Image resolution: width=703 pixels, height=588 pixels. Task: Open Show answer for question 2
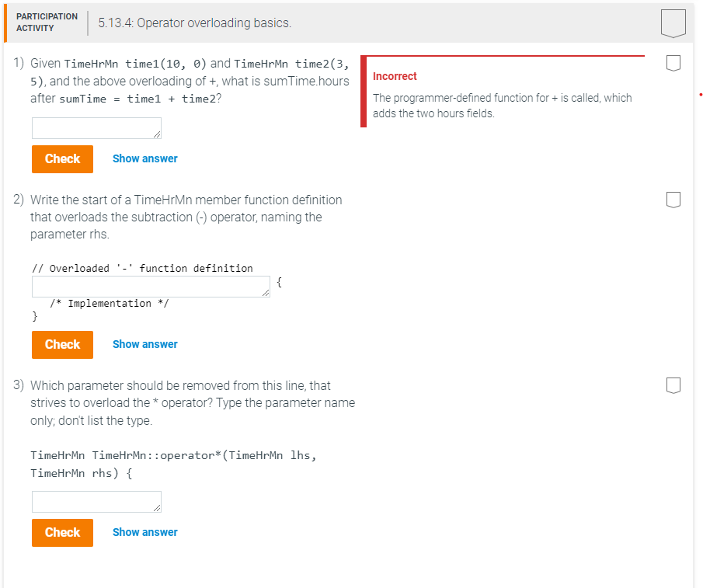[x=144, y=344]
